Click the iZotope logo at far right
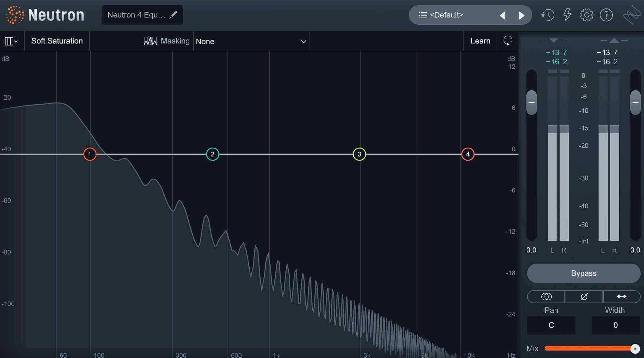The height and width of the screenshot is (358, 644). point(631,15)
